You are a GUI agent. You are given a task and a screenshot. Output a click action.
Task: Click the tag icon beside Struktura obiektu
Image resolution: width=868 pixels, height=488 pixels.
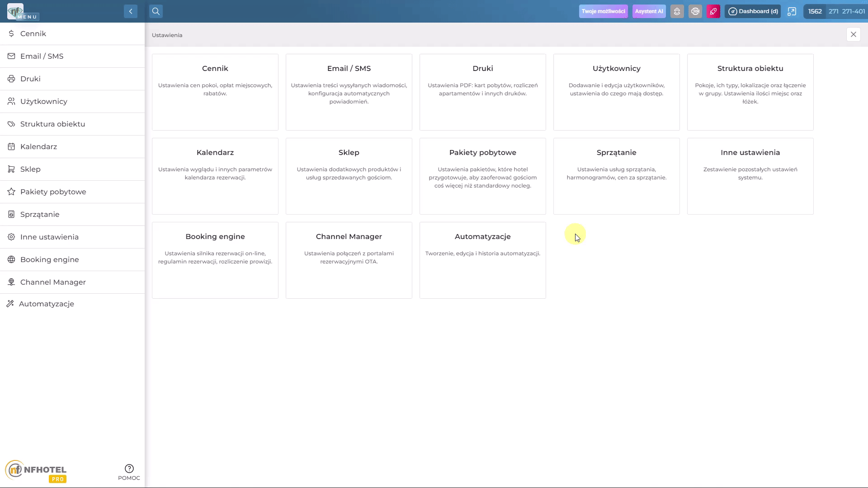click(x=11, y=124)
